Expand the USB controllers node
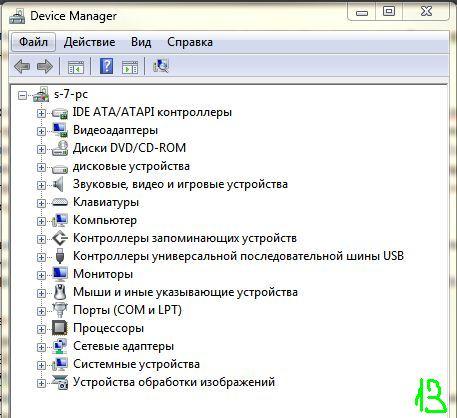Image resolution: width=457 pixels, height=418 pixels. [41, 257]
